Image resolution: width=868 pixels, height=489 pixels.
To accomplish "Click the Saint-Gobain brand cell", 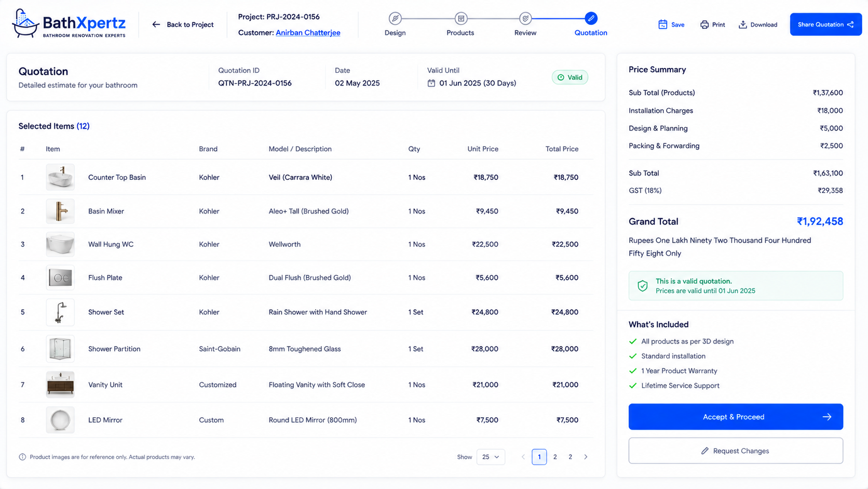I will (x=220, y=349).
